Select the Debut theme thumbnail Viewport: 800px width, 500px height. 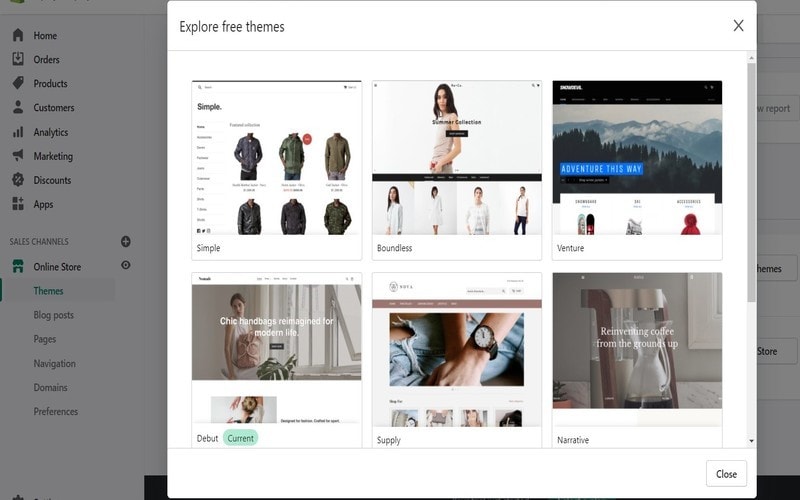277,349
